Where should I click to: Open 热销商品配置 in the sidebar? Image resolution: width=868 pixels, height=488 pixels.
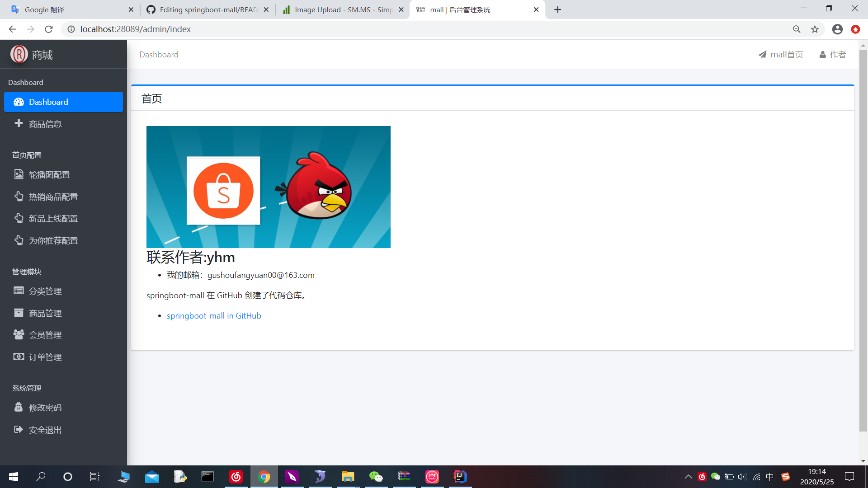click(53, 197)
